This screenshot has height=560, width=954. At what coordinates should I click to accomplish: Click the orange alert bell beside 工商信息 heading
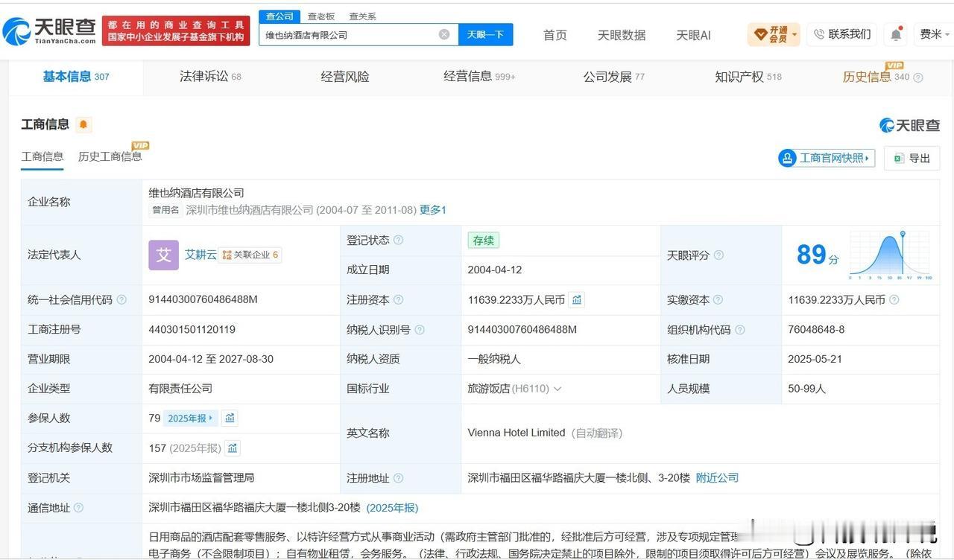tap(83, 124)
